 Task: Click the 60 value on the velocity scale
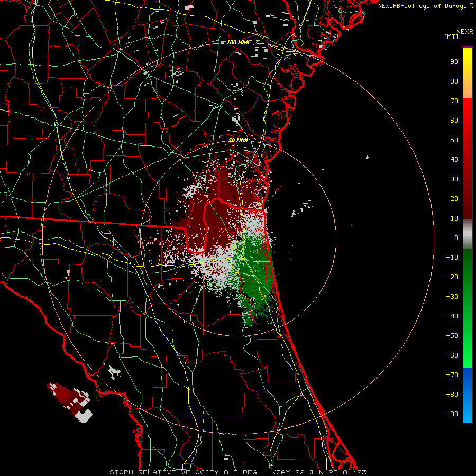point(454,121)
